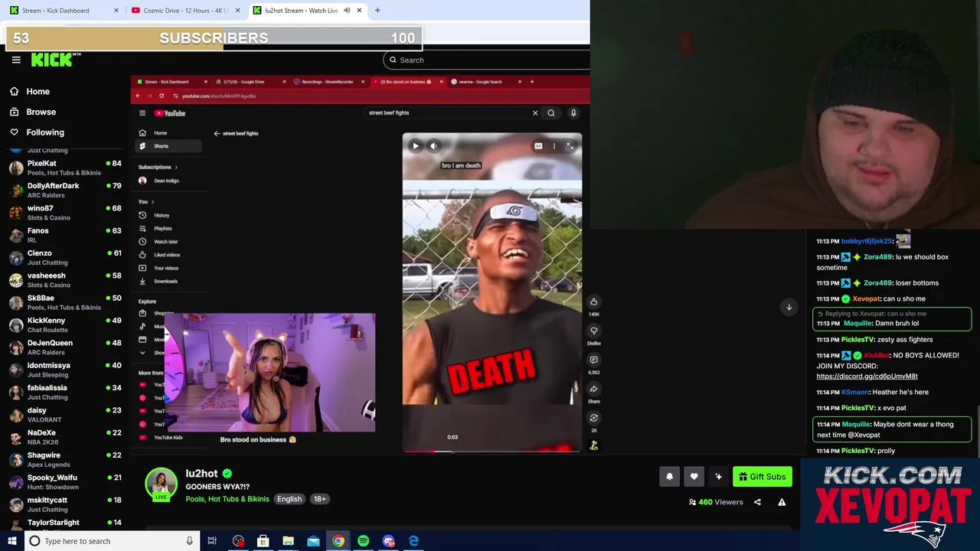This screenshot has width=980, height=551.
Task: Open Fanos channel in the sidebar
Action: click(65, 235)
